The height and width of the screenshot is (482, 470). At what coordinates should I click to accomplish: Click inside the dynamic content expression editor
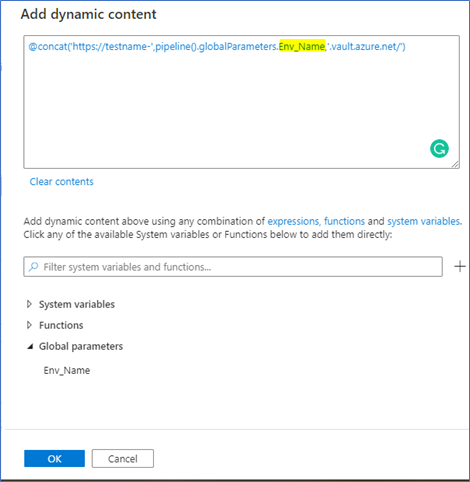coord(241,102)
